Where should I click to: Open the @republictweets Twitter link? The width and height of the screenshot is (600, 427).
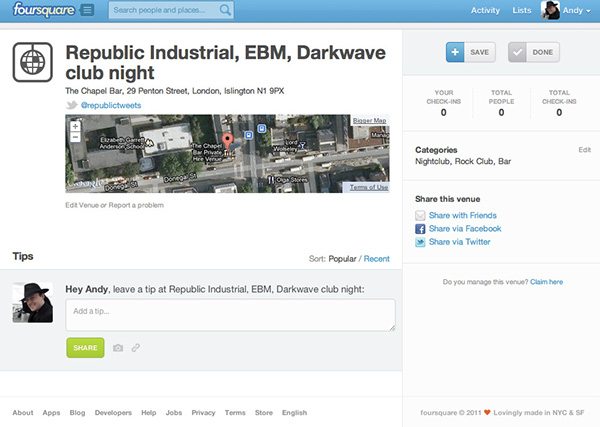(x=111, y=105)
